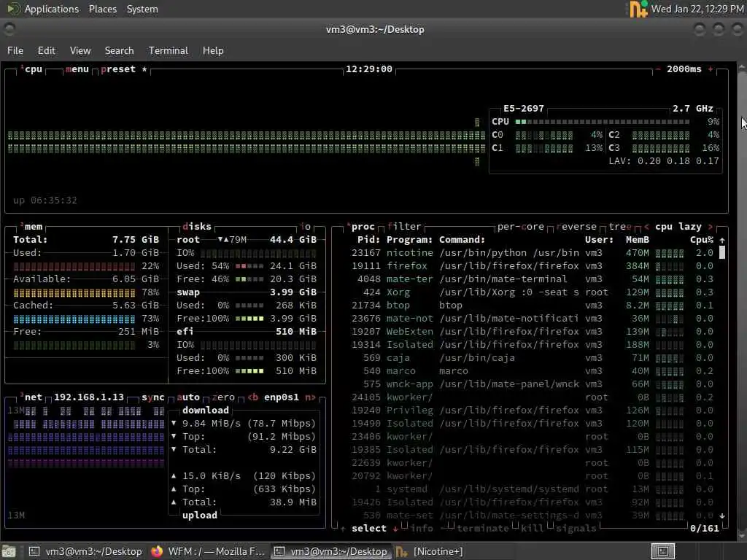This screenshot has height=560, width=747.
Task: Click the preset button in cpu box
Action: (x=118, y=69)
